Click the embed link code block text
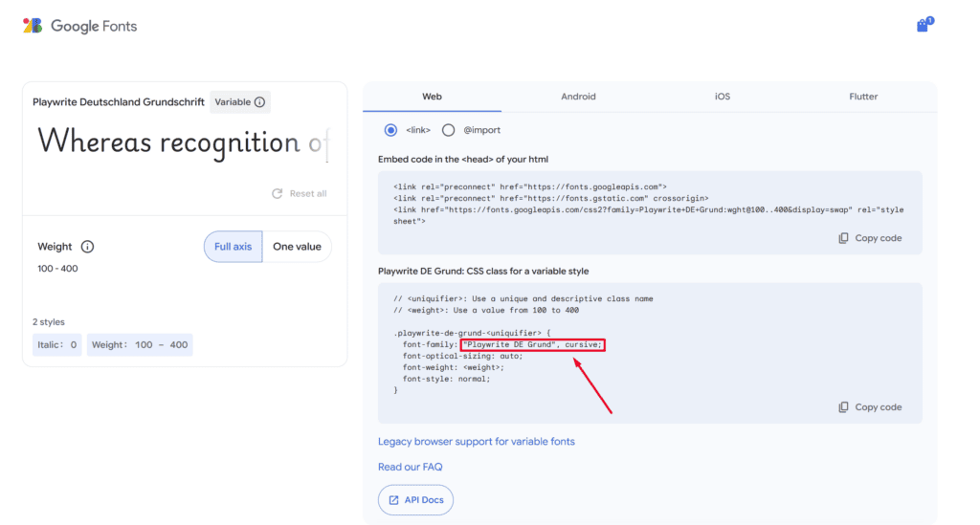This screenshot has width=980, height=525. pos(648,204)
